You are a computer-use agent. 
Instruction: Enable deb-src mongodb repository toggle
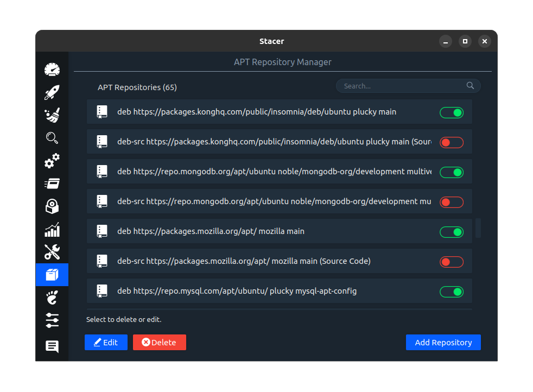[x=451, y=202]
